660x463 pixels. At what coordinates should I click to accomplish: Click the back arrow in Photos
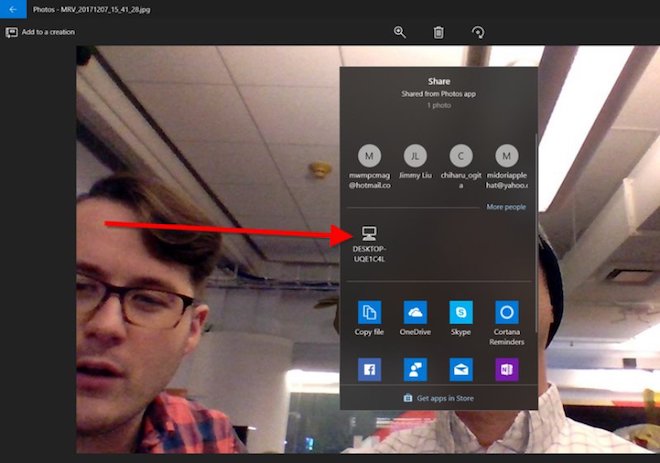pos(13,9)
